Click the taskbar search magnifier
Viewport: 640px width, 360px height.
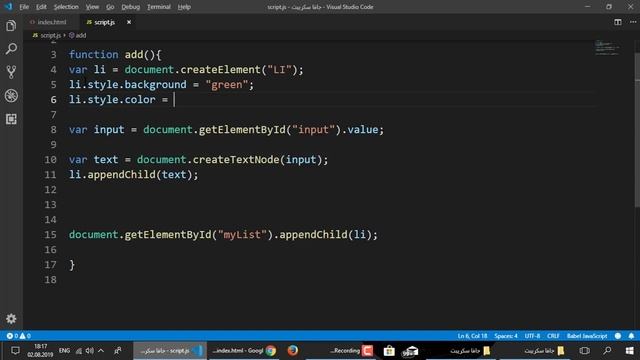pyautogui.click(x=607, y=351)
